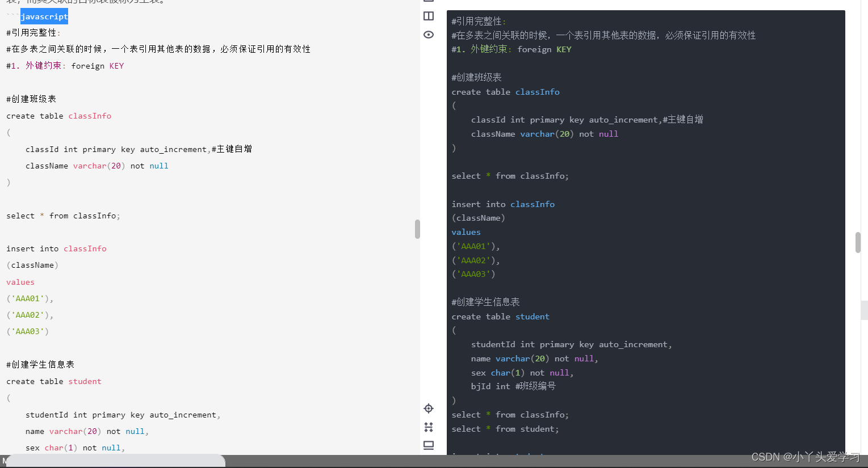
Task: Click 'name varchar(20) not null,' in preview
Action: 535,359
